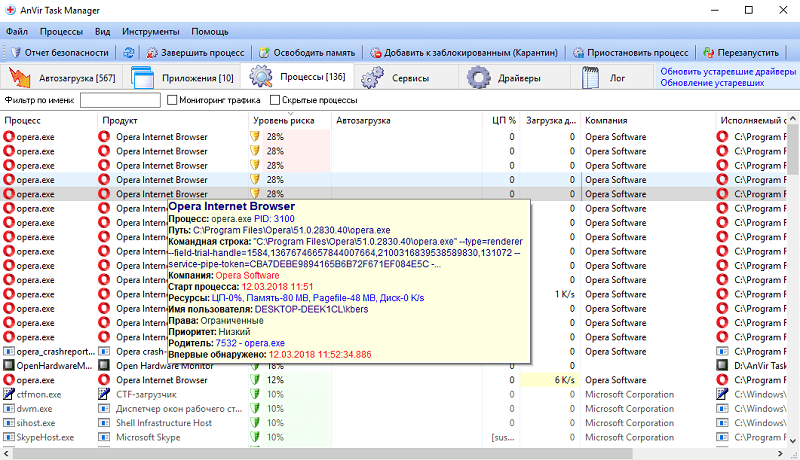Screen dimensions: 800x460
Task: Enable the Мониторинг трафика checkbox
Action: pyautogui.click(x=172, y=100)
